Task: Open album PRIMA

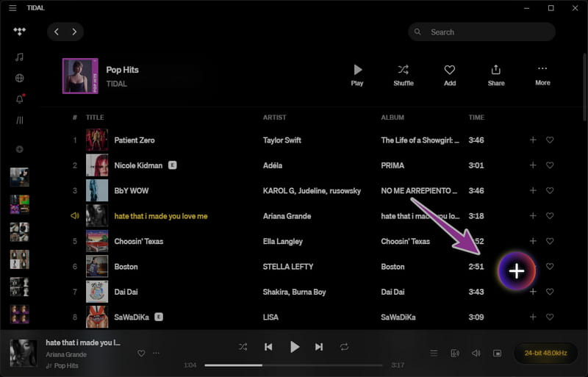Action: [x=392, y=165]
